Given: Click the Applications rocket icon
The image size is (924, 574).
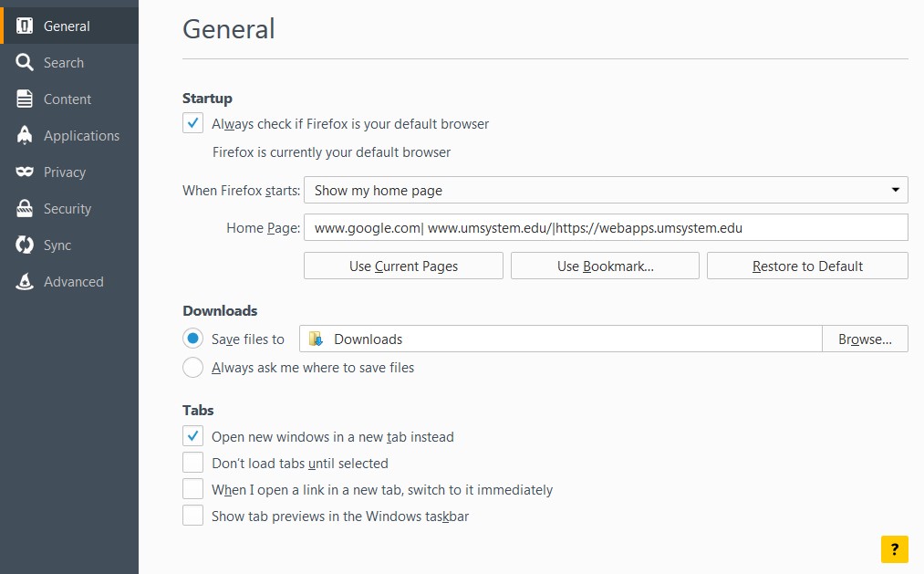Looking at the screenshot, I should [24, 136].
